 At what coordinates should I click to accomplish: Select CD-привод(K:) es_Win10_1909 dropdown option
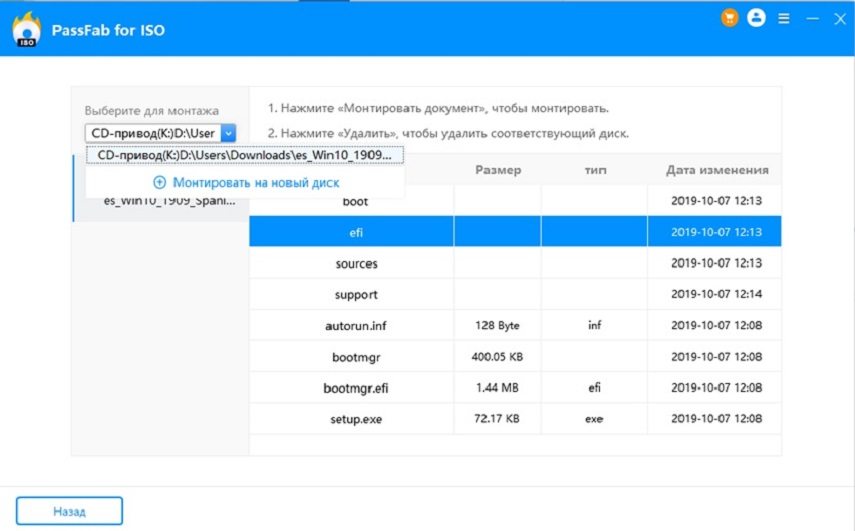pos(245,155)
